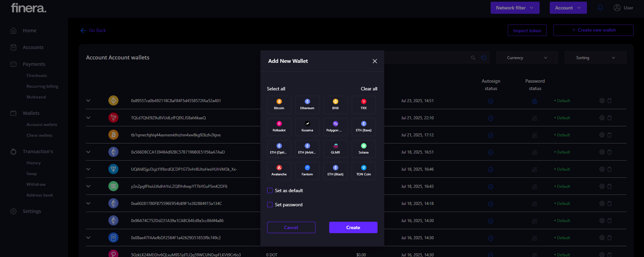
Task: Choose the TON Coin tile
Action: click(363, 171)
